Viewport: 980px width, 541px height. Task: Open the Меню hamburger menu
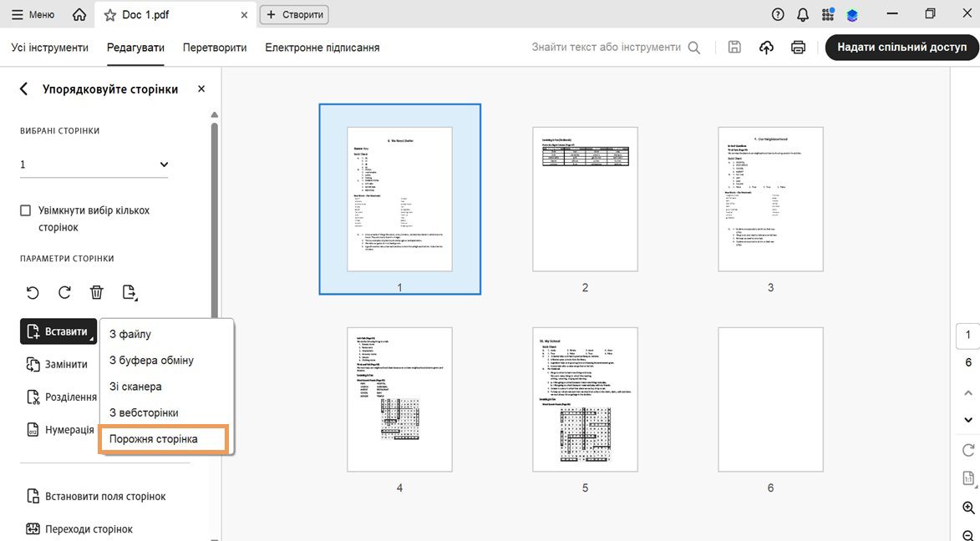coord(33,14)
